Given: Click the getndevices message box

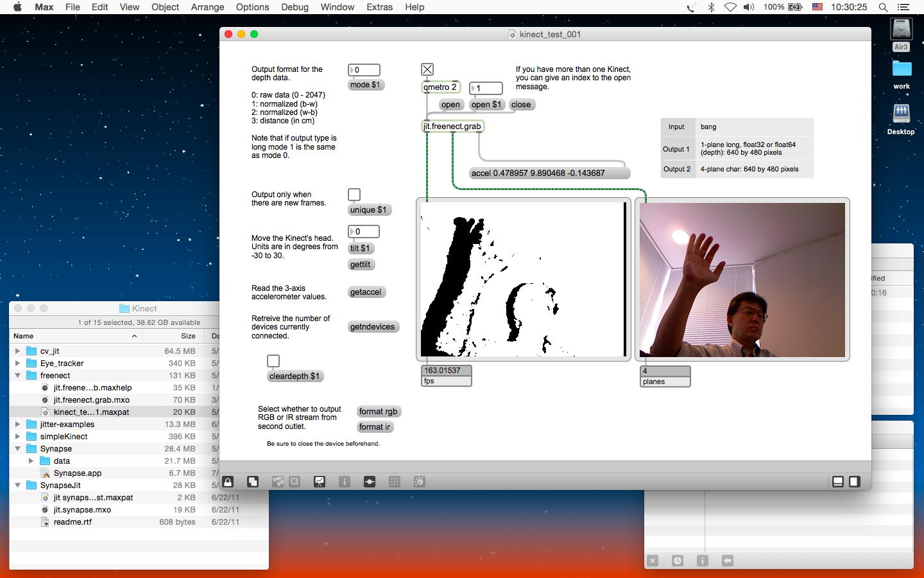Looking at the screenshot, I should click(x=372, y=327).
